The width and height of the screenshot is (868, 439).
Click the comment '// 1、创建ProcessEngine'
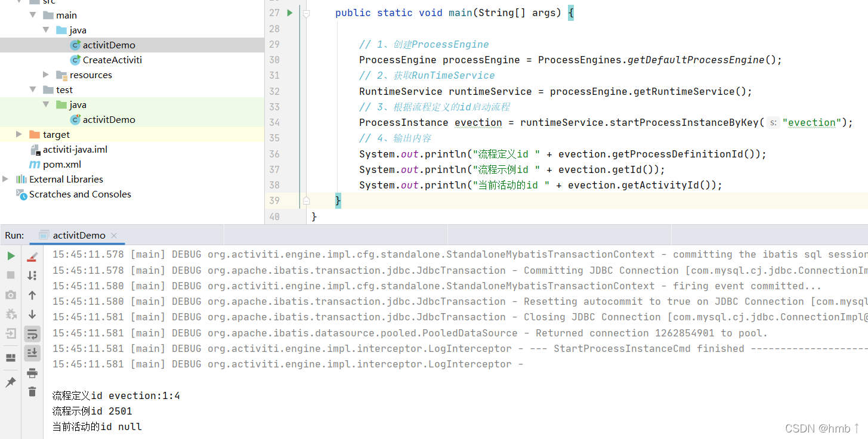424,44
